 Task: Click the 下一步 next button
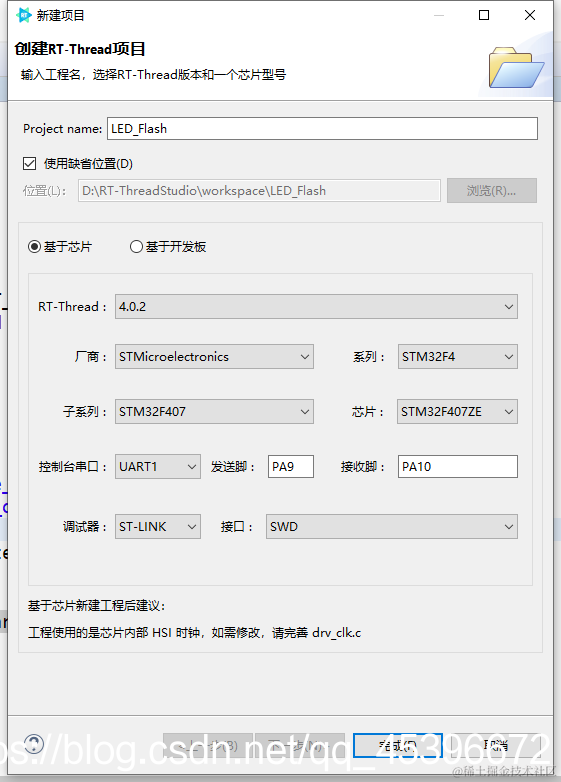click(300, 746)
